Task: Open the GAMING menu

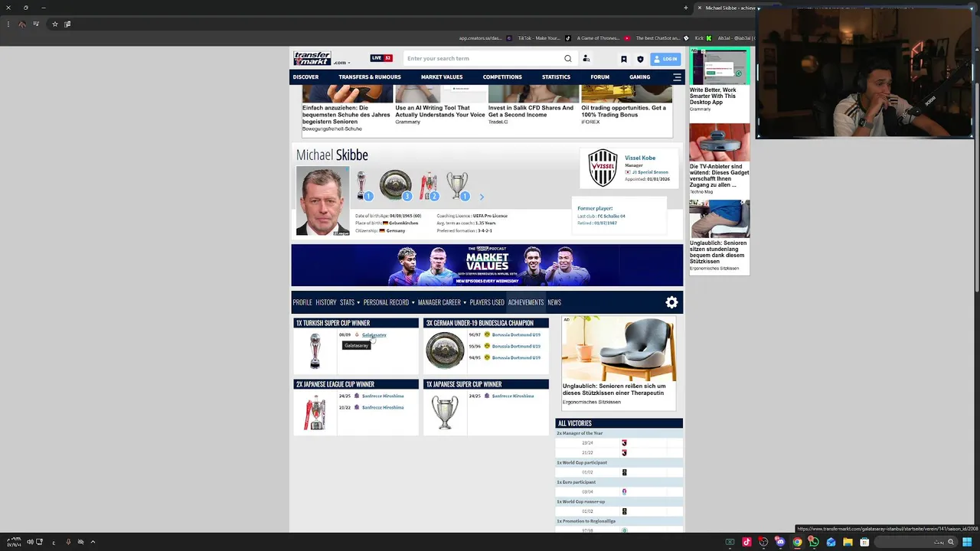Action: click(x=639, y=77)
